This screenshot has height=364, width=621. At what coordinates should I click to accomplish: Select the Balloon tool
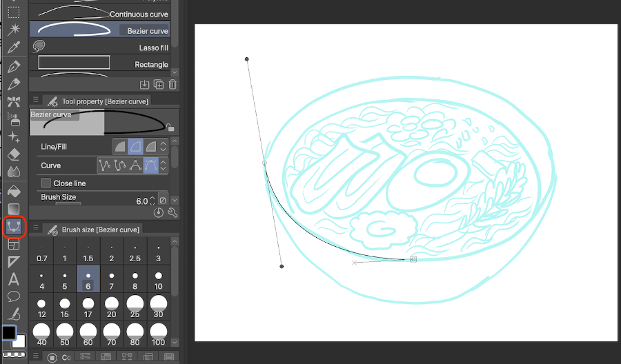tap(14, 296)
